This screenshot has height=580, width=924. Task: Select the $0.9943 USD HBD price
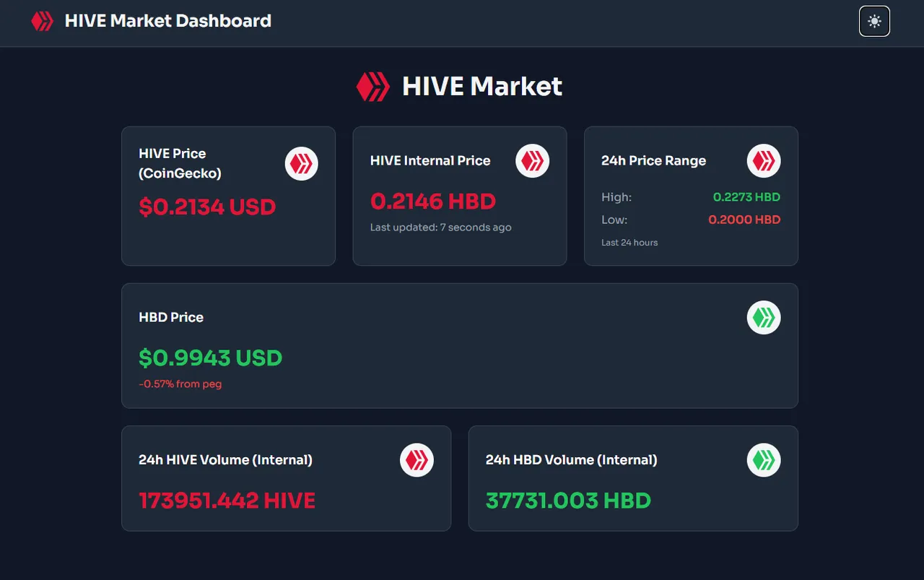tap(211, 358)
